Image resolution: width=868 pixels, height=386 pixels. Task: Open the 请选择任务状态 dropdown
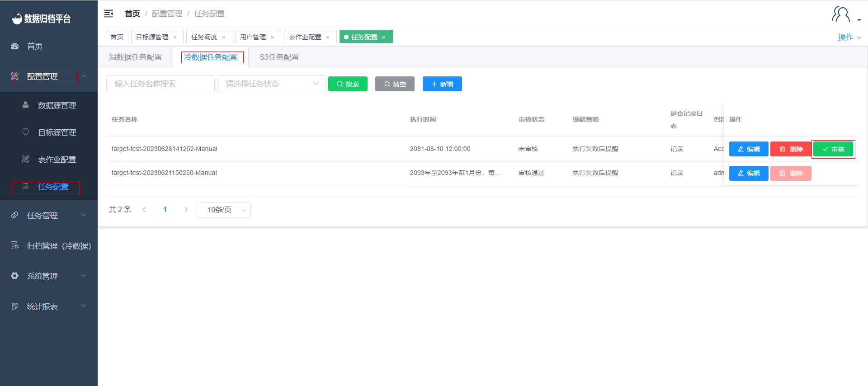click(271, 84)
